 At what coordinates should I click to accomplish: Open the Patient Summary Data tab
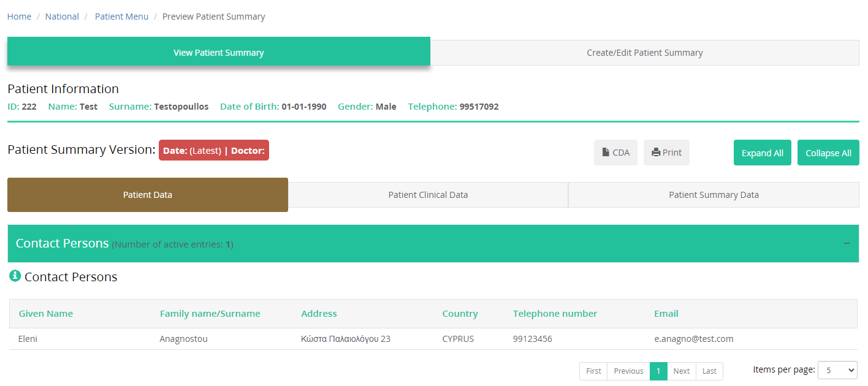click(714, 195)
